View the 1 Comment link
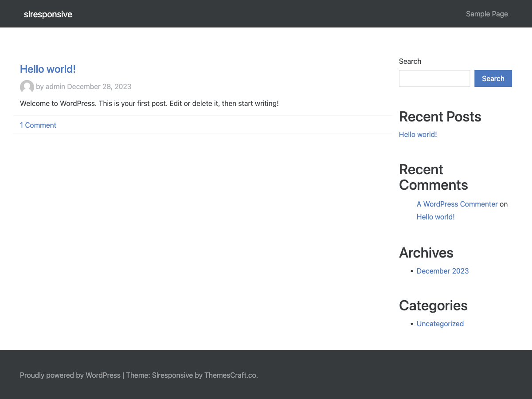The width and height of the screenshot is (532, 399). (x=38, y=125)
